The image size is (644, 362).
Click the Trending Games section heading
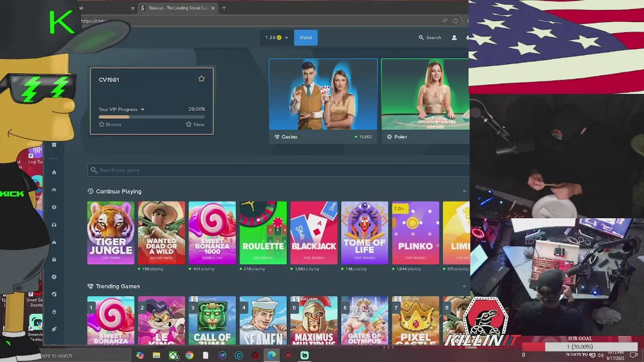coord(118,286)
